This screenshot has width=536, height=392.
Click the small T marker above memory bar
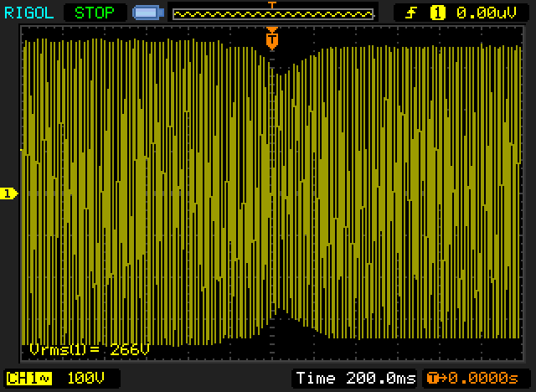(272, 5)
